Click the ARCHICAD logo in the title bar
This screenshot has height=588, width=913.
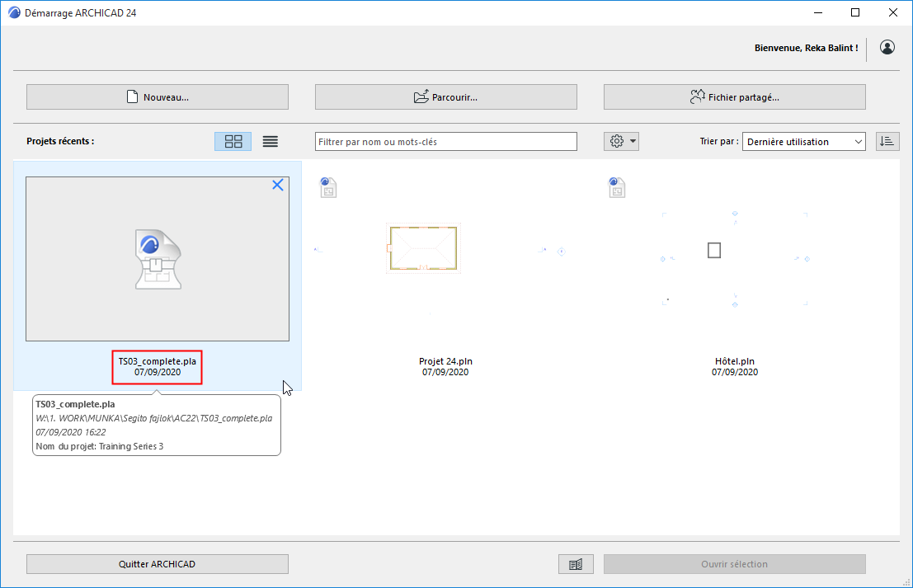pos(14,13)
